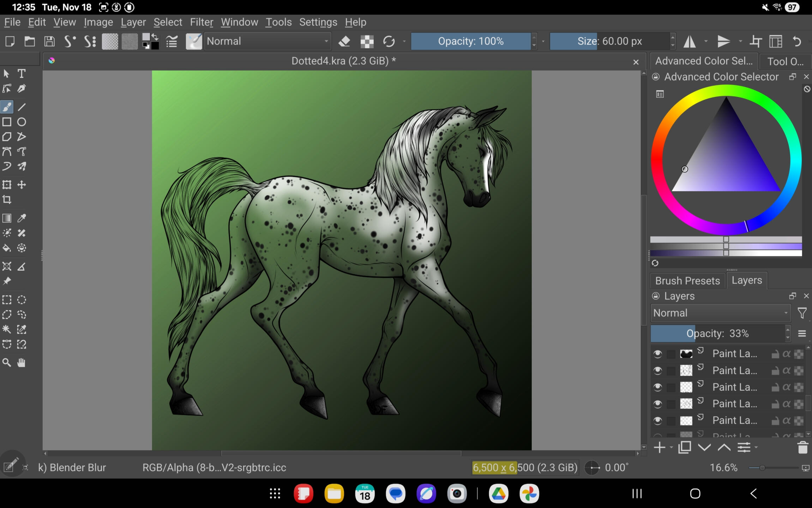Select the Color Sampler eyedropper tool
The image size is (812, 508).
pyautogui.click(x=22, y=218)
